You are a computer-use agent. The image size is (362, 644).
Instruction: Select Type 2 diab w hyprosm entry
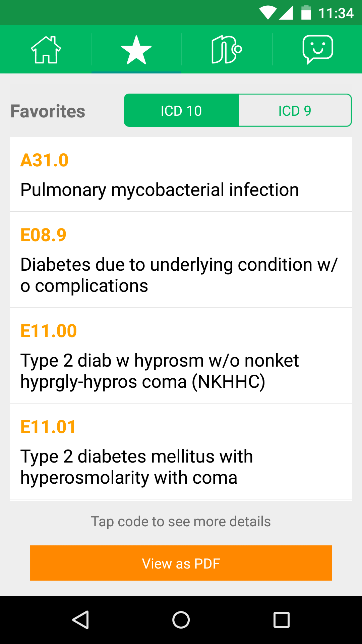coord(160,371)
